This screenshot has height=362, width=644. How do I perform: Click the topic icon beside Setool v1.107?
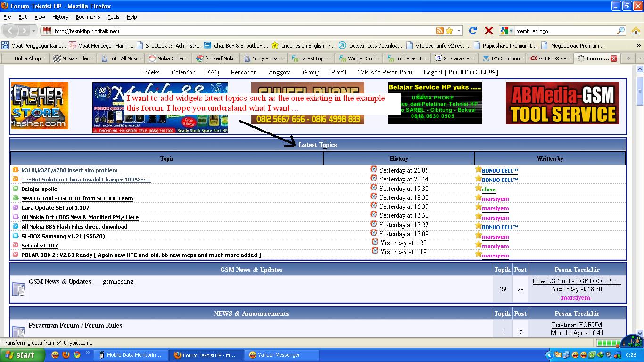[x=16, y=245]
